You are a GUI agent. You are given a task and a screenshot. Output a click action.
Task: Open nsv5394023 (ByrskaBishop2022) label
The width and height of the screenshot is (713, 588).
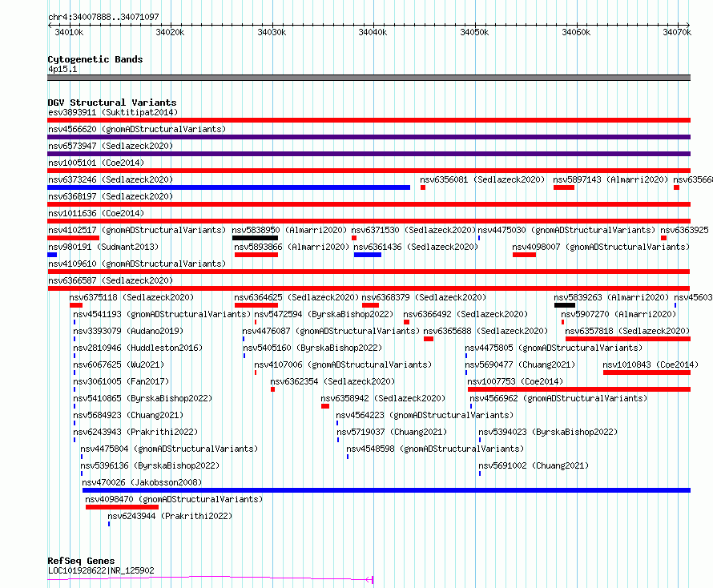click(x=548, y=432)
